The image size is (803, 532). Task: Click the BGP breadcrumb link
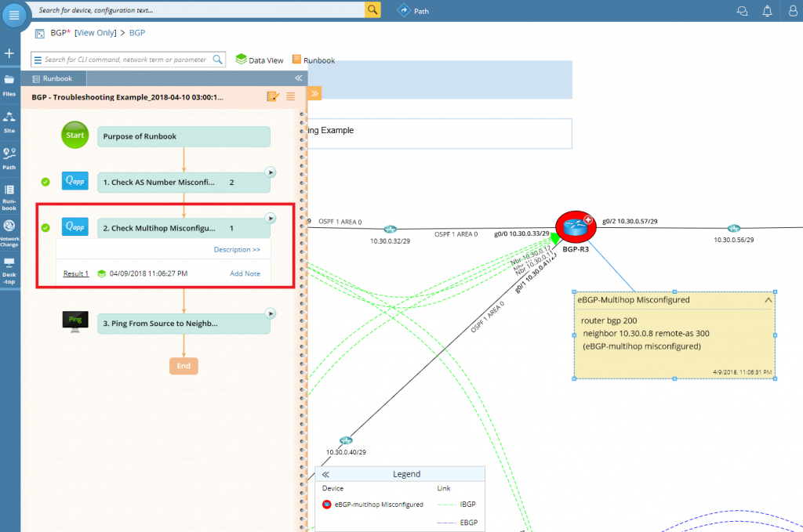(137, 33)
